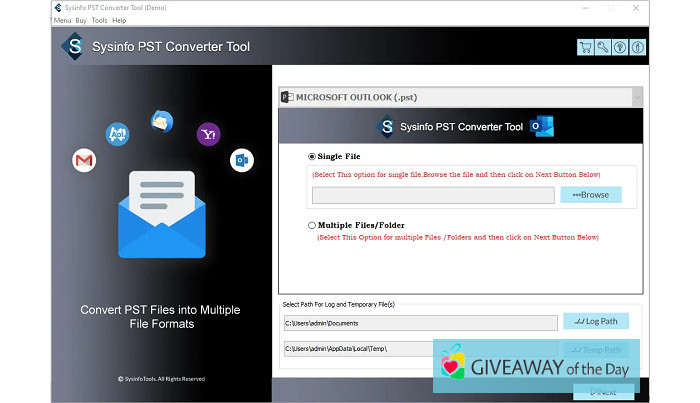The width and height of the screenshot is (700, 403).
Task: Click the shopping cart Buy icon
Action: tap(585, 47)
